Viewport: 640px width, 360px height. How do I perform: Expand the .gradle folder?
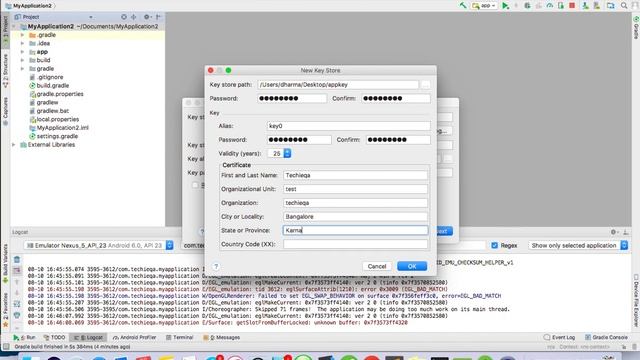pos(22,35)
